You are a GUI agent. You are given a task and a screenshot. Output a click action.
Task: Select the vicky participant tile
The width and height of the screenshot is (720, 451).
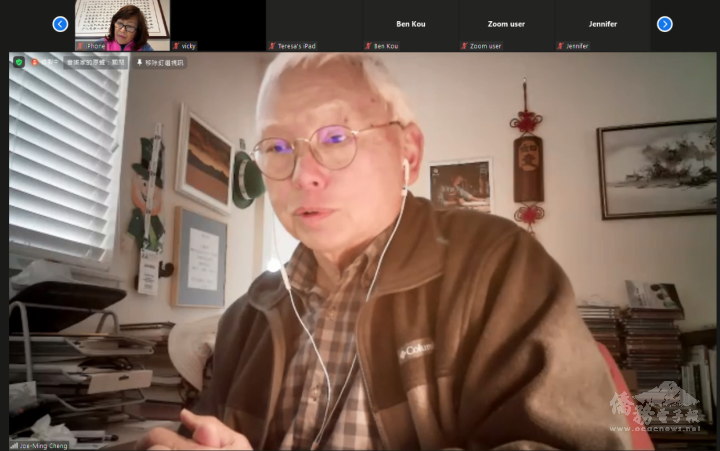pyautogui.click(x=218, y=24)
